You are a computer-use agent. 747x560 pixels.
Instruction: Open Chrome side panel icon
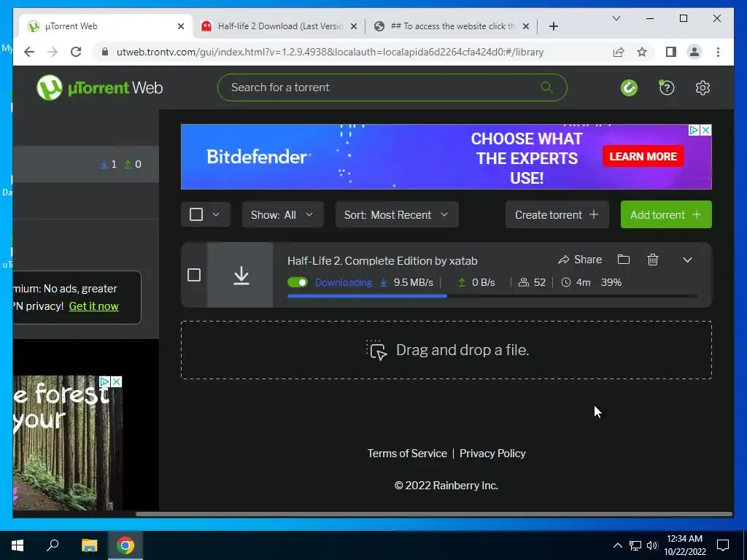coord(671,52)
